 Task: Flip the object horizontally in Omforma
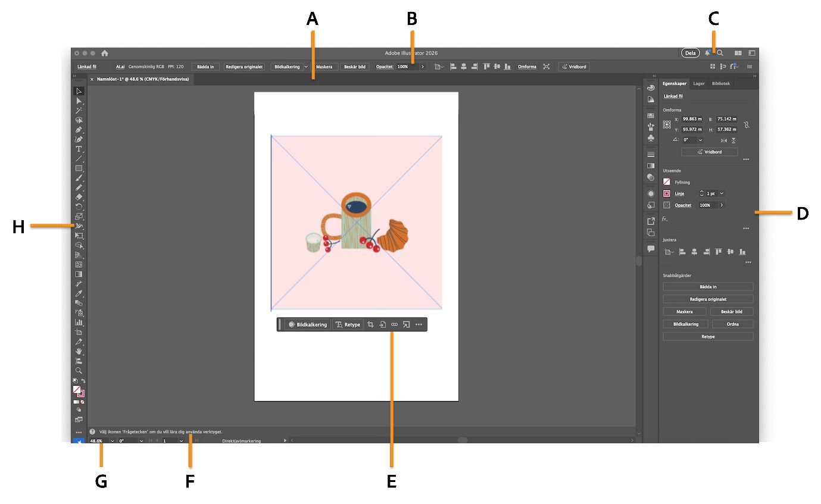coord(724,140)
